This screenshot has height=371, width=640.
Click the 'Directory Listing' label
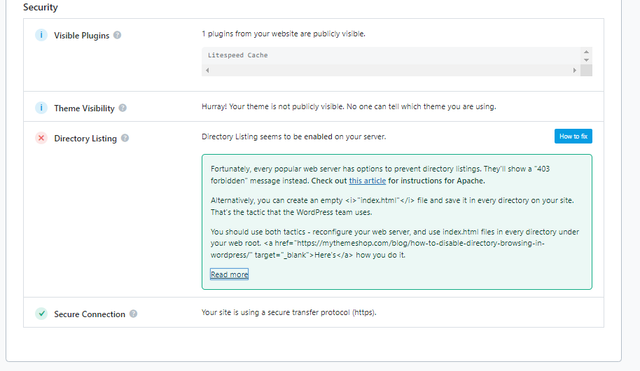point(85,138)
